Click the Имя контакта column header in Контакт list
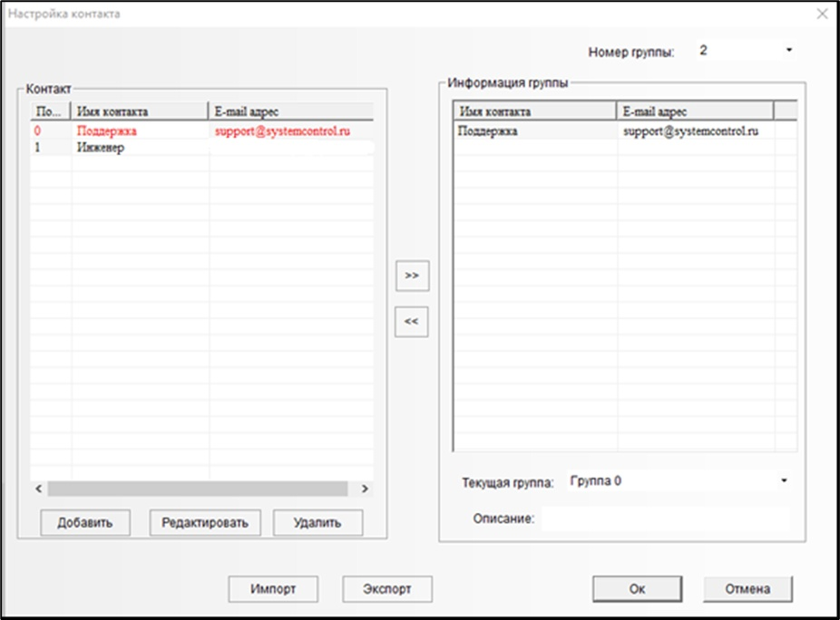 (140, 111)
